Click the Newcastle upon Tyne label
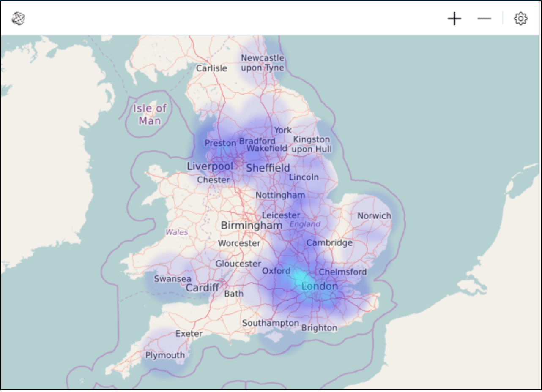 click(x=263, y=63)
